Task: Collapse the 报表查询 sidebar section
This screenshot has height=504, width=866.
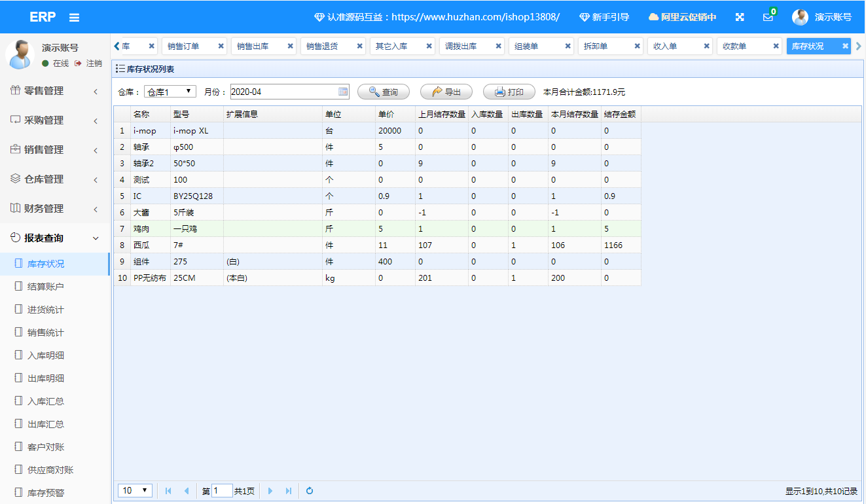Action: coord(54,238)
